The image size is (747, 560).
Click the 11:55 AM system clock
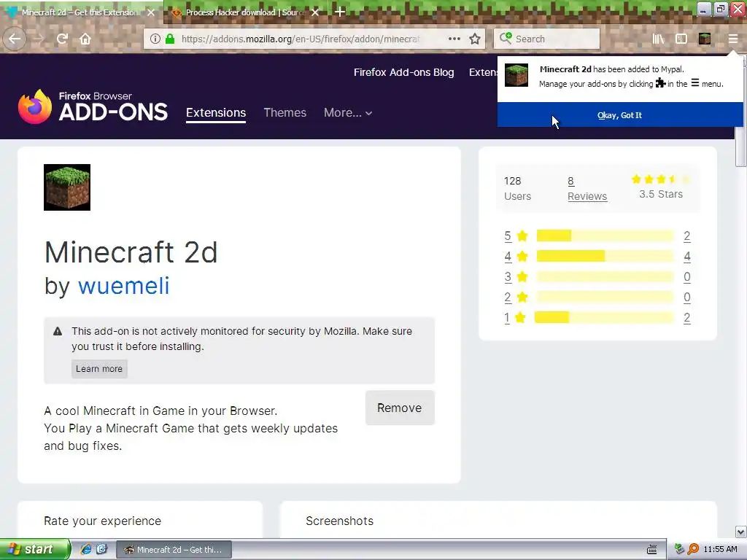point(720,549)
